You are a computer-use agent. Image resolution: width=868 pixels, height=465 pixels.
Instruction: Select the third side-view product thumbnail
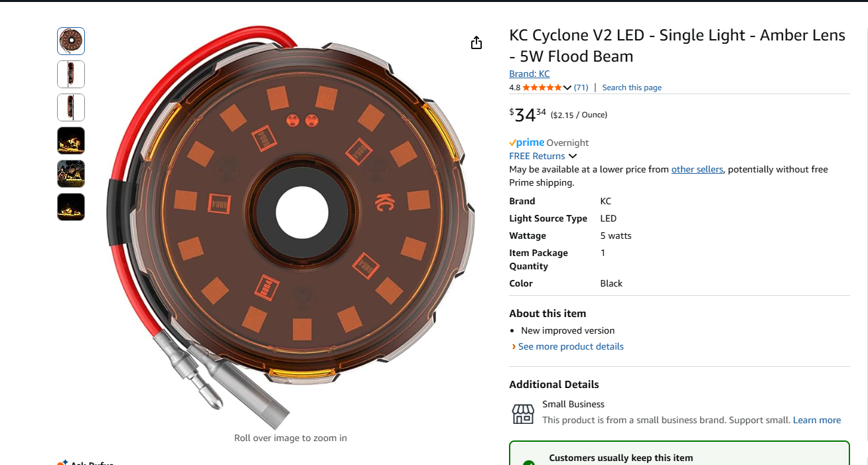tap(71, 107)
